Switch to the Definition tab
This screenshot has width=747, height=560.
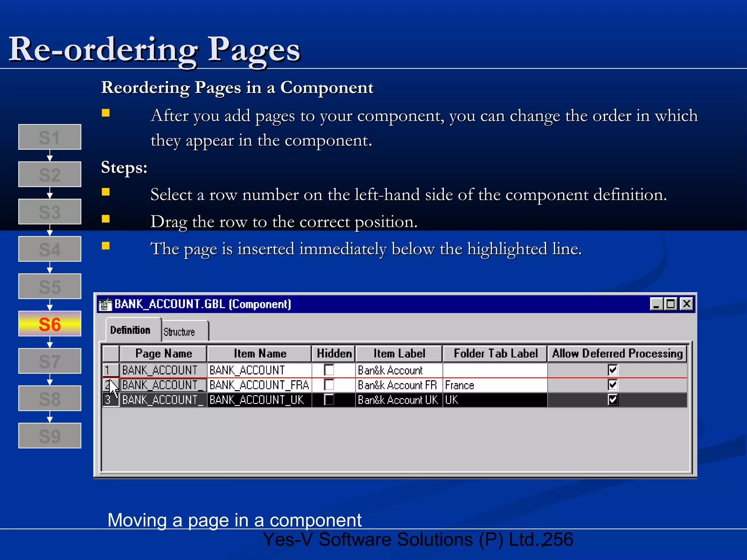(133, 330)
